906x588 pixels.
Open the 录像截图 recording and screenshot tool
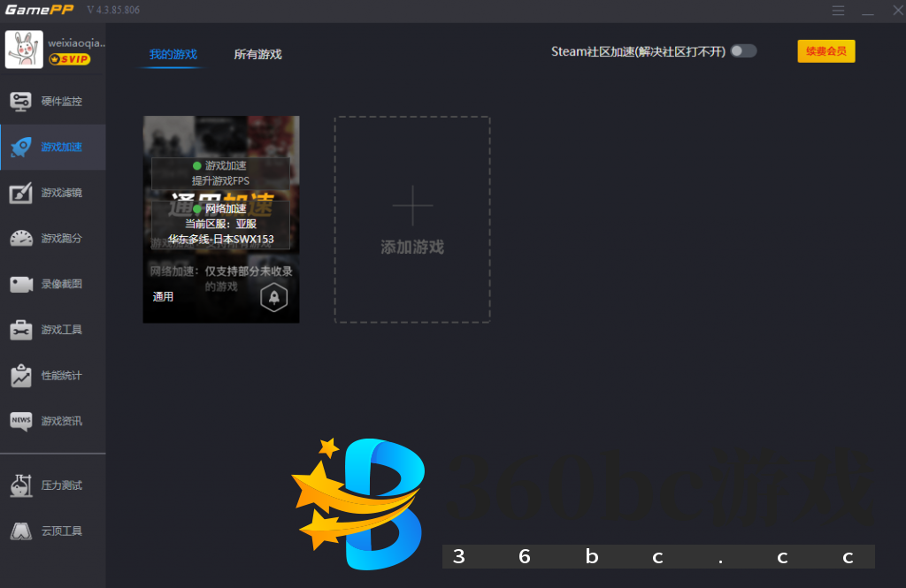(x=53, y=284)
